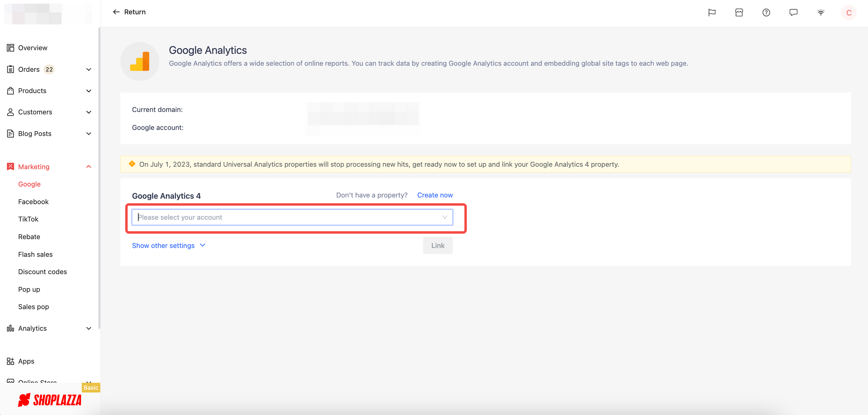Expand the Analytics menu chevron

click(x=89, y=328)
